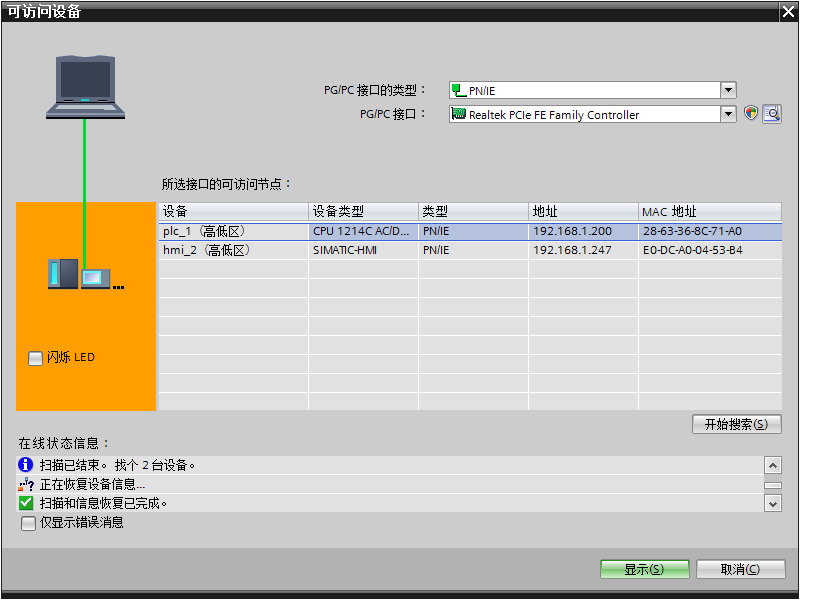Screen dimensions: 819x600
Task: Click the laptop PG/PC illustration
Action: (85, 87)
